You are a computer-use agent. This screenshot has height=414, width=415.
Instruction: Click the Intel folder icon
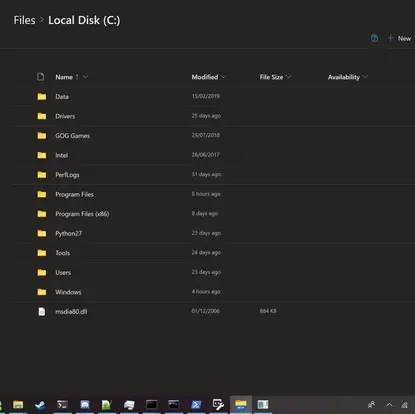42,155
